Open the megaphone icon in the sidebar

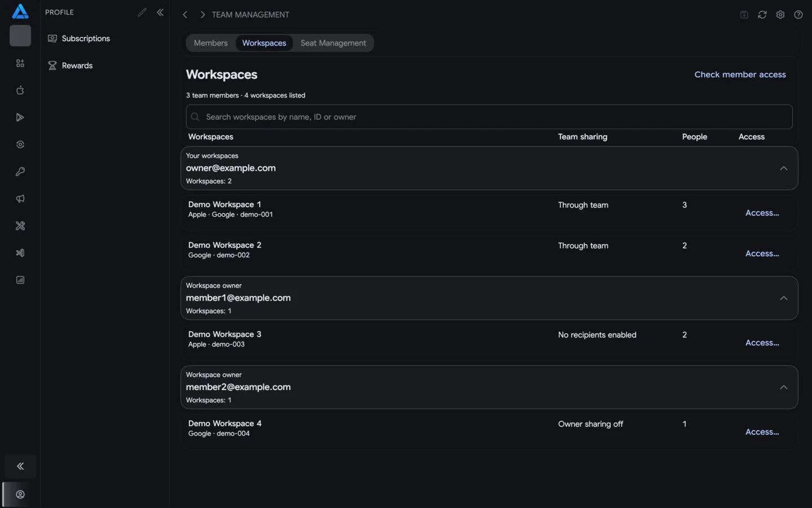click(x=20, y=199)
